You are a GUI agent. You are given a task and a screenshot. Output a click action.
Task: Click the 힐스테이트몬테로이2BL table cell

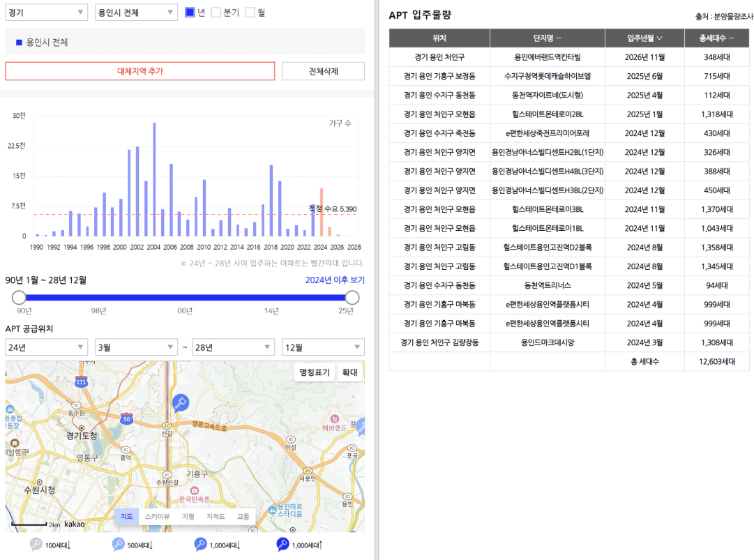point(548,114)
